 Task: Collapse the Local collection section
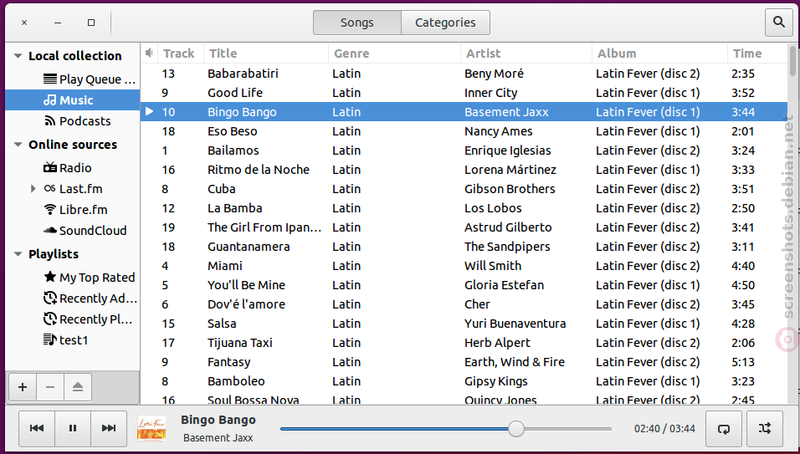18,56
